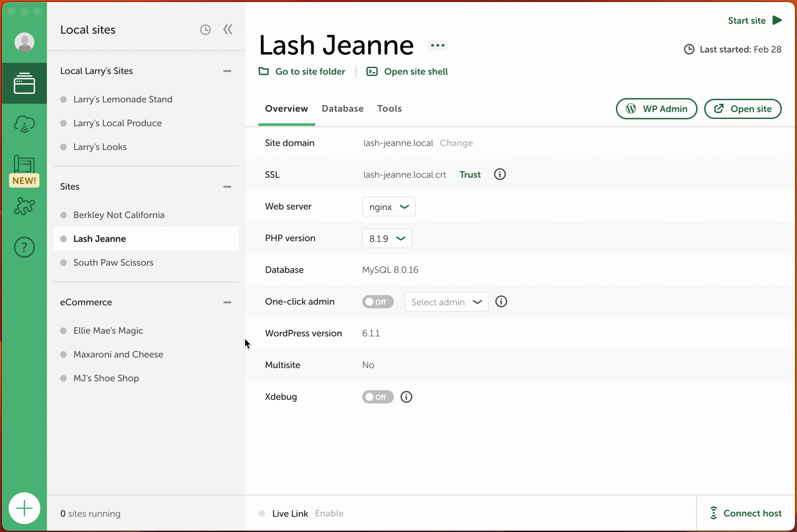Click the One-click admin info icon
This screenshot has height=532, width=797.
[502, 301]
